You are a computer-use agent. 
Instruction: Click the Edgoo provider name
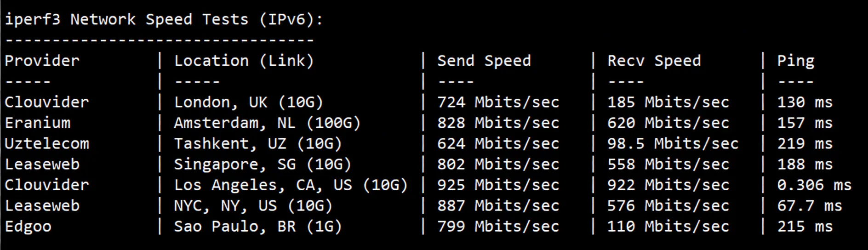(x=28, y=226)
